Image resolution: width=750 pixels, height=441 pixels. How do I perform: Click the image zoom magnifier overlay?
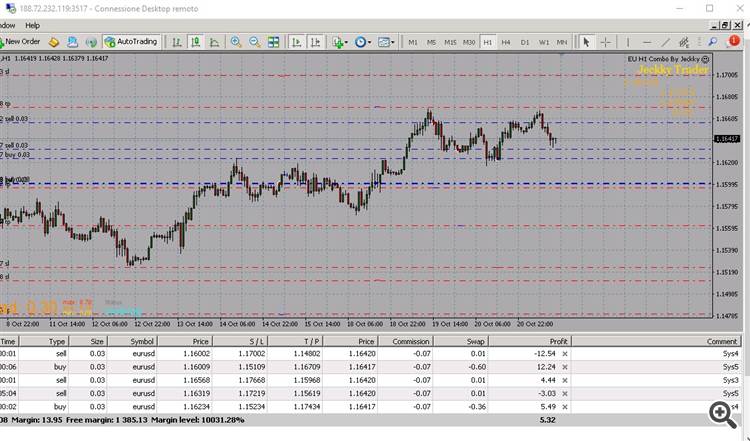pos(723,415)
